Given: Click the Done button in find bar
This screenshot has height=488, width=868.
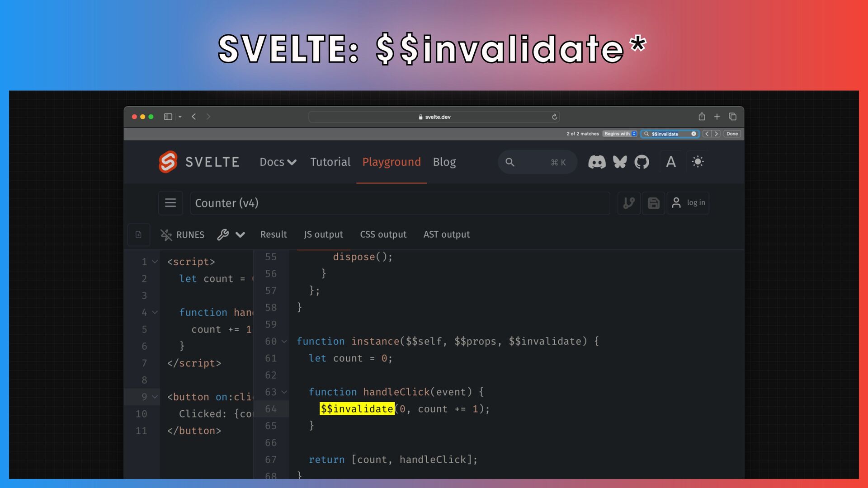Looking at the screenshot, I should click(x=732, y=134).
